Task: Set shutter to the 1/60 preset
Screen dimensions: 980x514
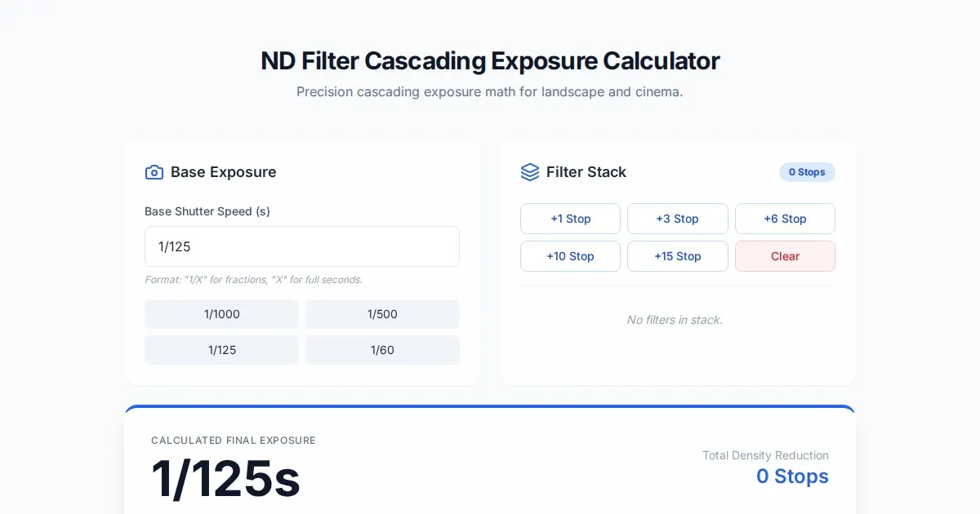Action: (x=382, y=350)
